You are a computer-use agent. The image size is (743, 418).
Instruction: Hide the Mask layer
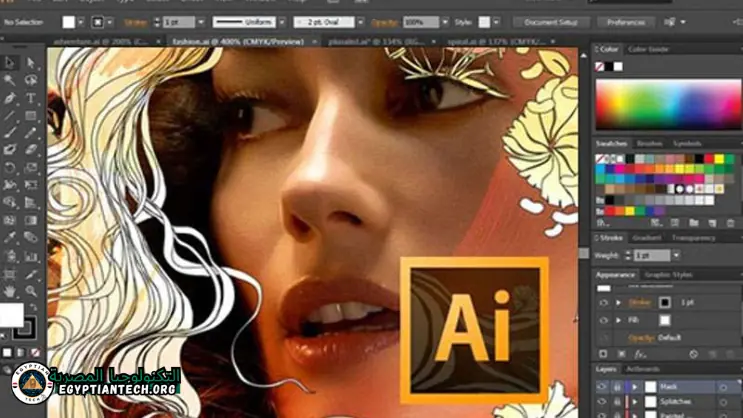click(x=602, y=387)
